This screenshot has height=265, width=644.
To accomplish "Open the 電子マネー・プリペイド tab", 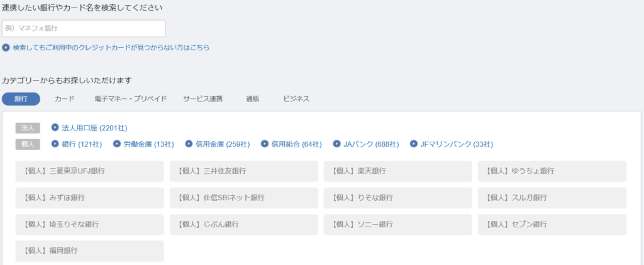I will [x=131, y=99].
